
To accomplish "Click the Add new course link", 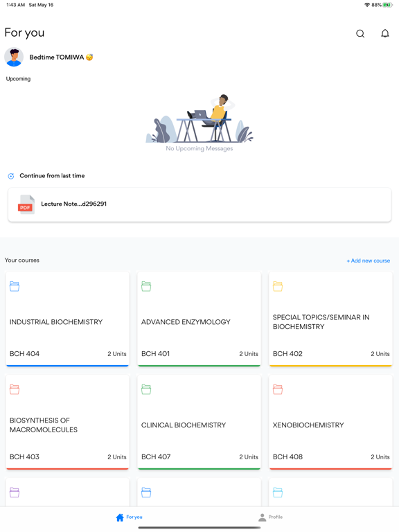I will [368, 260].
